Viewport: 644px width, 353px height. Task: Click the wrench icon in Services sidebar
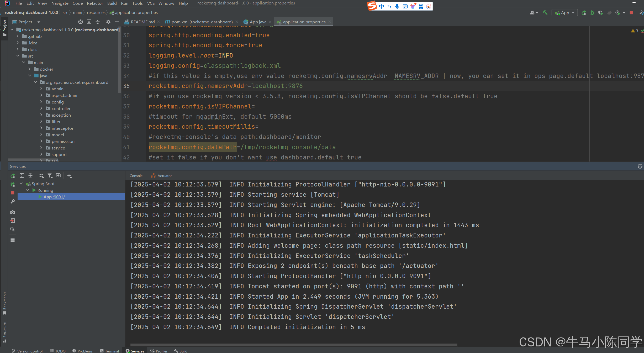pyautogui.click(x=12, y=202)
